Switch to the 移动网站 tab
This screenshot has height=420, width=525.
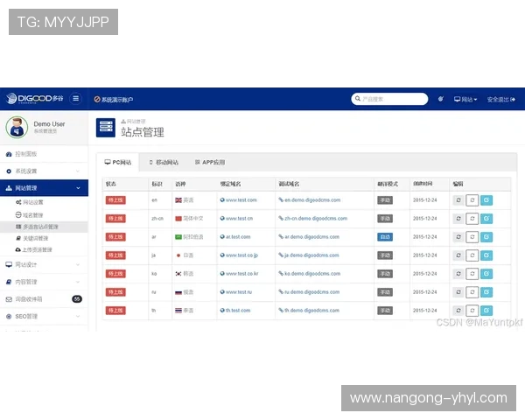163,163
